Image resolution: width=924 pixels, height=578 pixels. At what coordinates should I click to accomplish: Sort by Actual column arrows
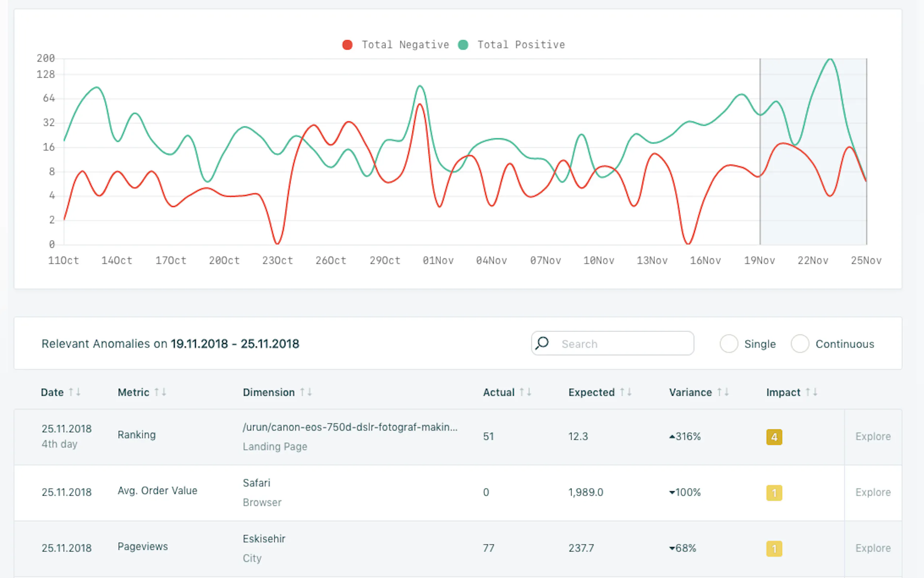(526, 392)
